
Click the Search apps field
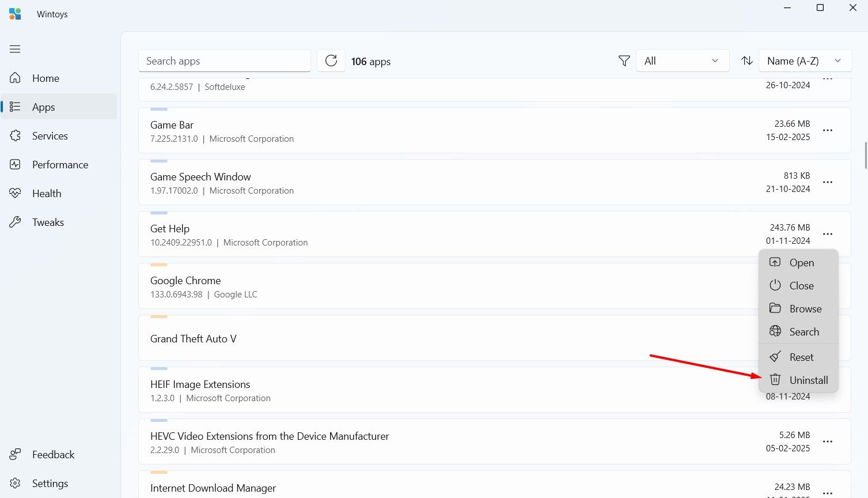(x=225, y=61)
